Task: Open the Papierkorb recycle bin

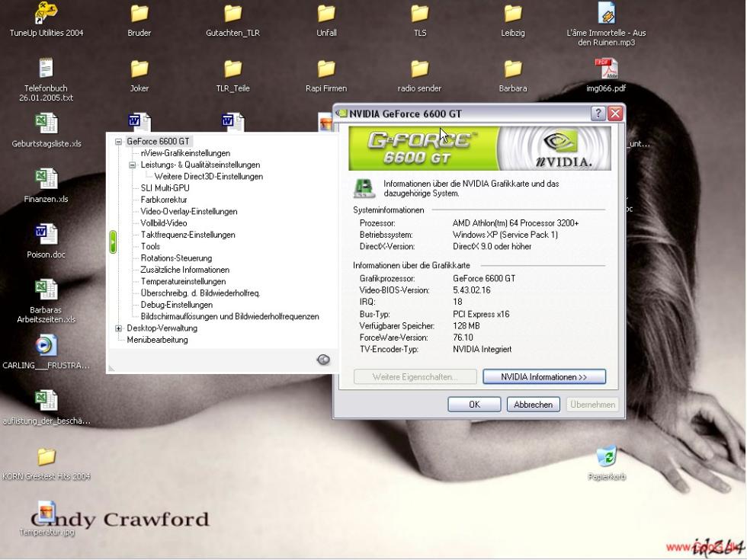Action: [607, 456]
